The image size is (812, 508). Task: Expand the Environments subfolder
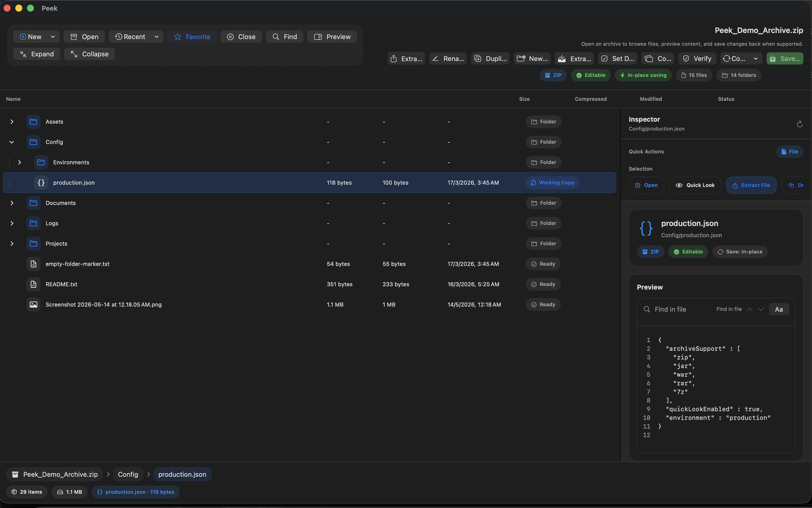19,162
